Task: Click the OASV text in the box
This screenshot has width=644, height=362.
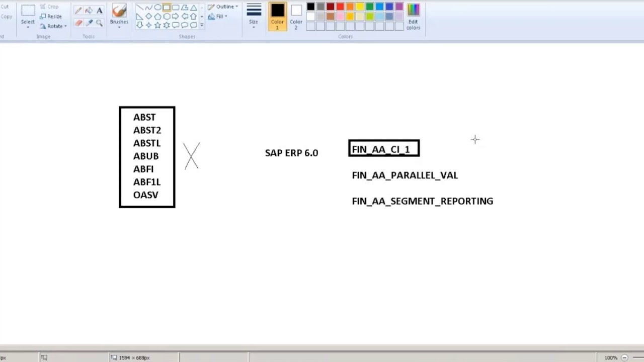Action: [x=145, y=195]
